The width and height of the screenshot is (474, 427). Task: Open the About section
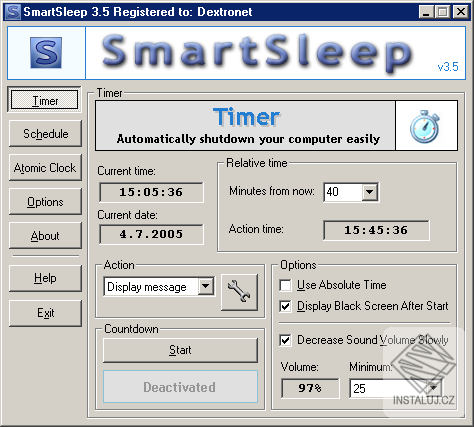(x=45, y=236)
